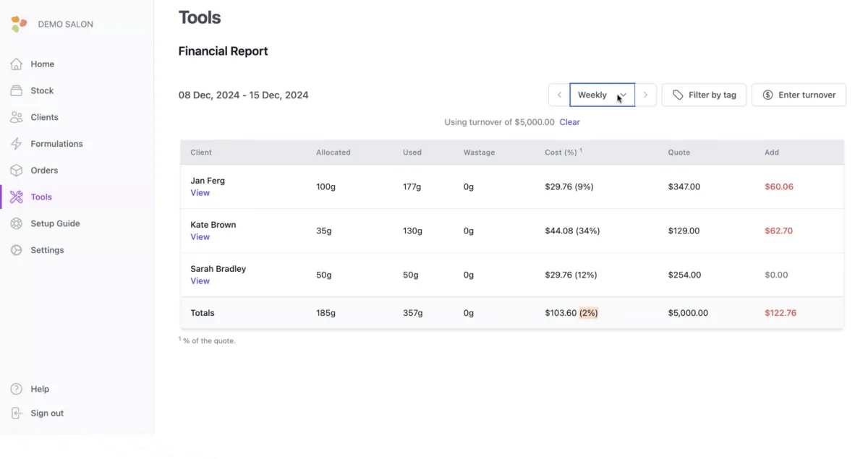Open Stock via its box icon
Image resolution: width=868 pixels, height=459 pixels.
pos(17,91)
